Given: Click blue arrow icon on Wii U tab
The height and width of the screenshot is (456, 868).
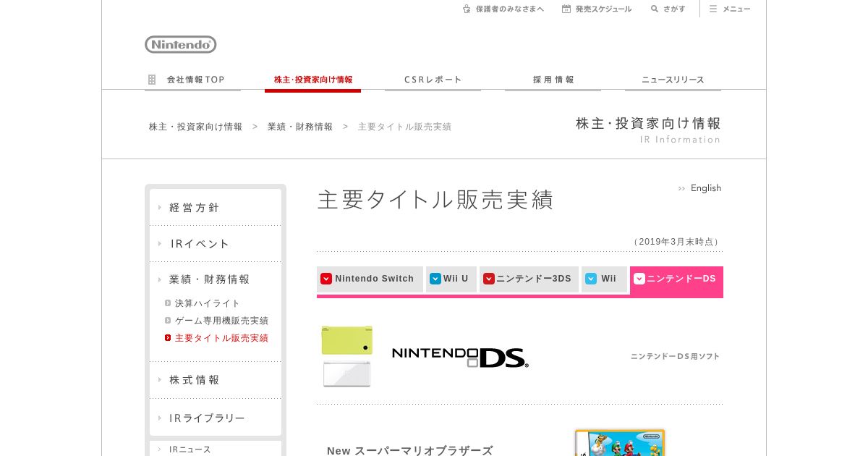Looking at the screenshot, I should point(435,279).
